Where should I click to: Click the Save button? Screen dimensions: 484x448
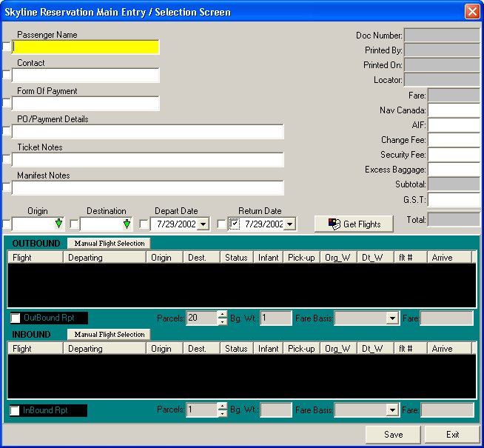point(393,435)
